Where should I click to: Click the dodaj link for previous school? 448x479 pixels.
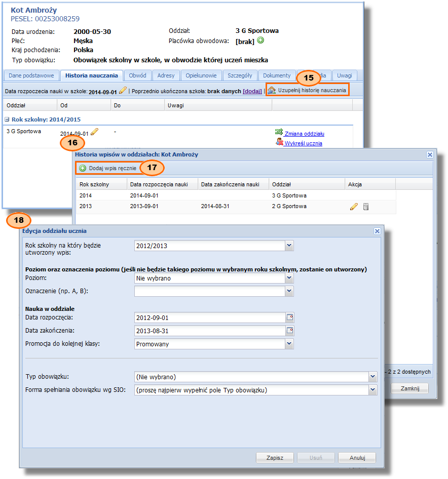click(x=252, y=91)
